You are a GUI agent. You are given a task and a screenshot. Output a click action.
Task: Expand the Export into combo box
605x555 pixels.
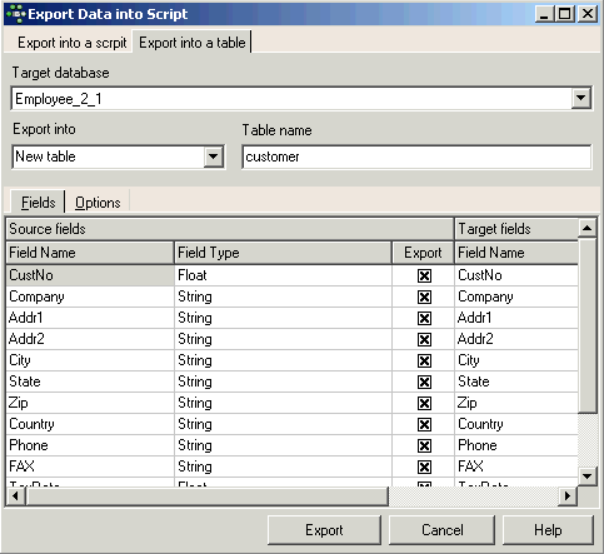[x=213, y=156]
